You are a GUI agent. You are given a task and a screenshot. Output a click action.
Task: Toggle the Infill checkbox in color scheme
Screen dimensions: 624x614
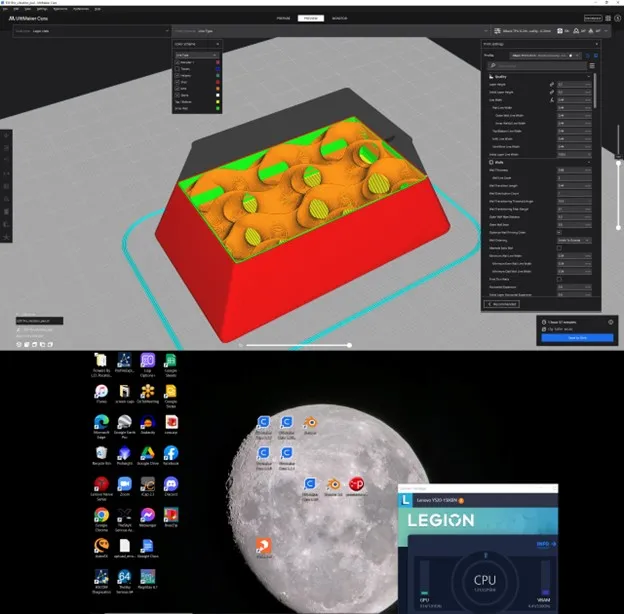coord(177,89)
